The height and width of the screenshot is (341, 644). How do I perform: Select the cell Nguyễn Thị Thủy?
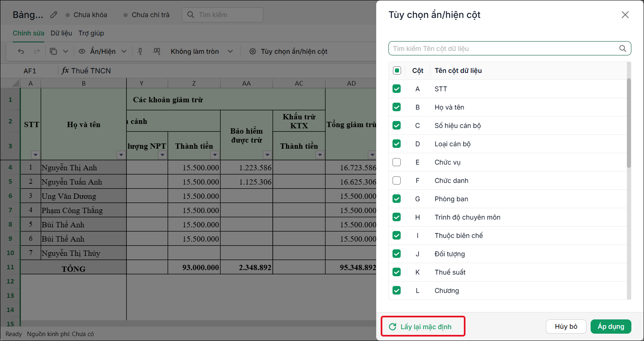point(84,253)
